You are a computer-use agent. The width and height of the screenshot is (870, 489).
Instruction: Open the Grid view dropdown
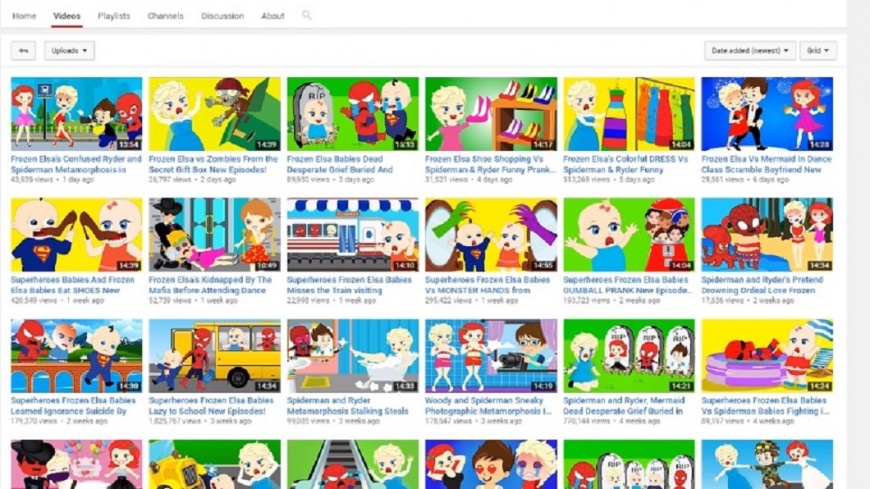(818, 51)
